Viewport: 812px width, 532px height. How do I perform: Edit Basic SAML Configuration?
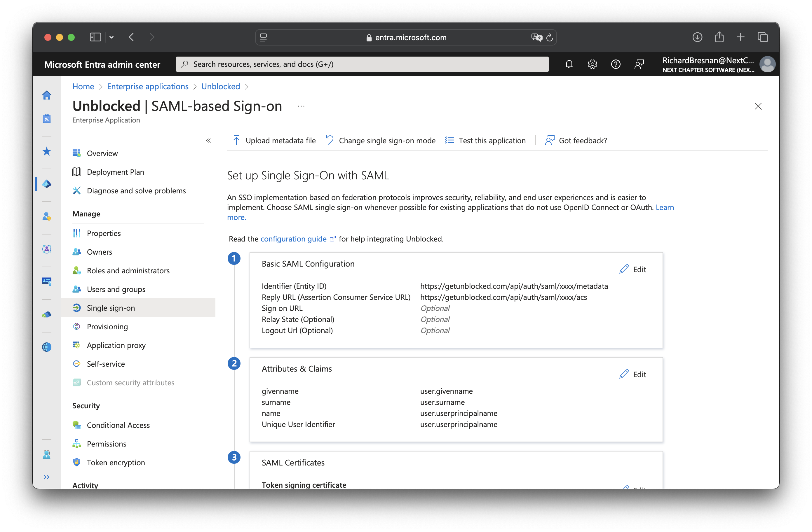[x=633, y=269]
